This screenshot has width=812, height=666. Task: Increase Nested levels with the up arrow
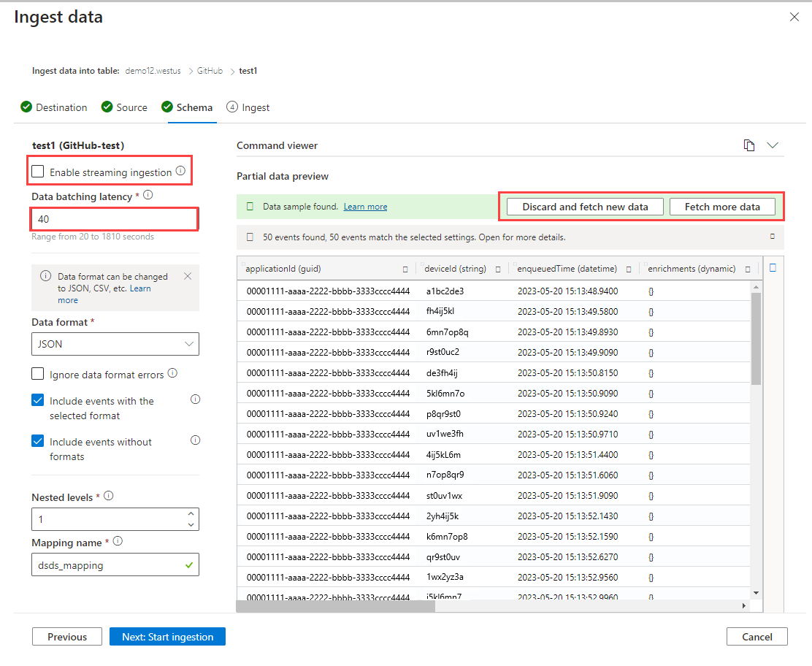pos(191,513)
